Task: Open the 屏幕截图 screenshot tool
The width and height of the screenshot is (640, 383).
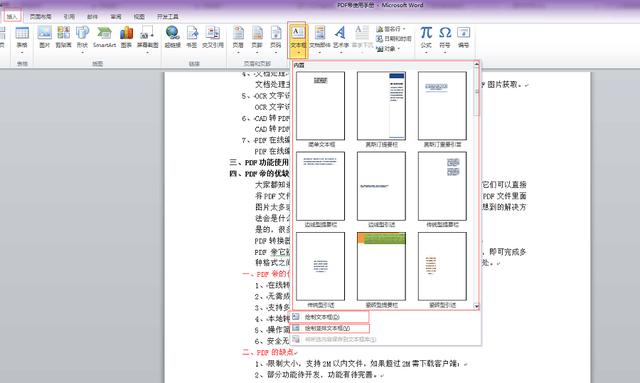Action: click(x=147, y=39)
